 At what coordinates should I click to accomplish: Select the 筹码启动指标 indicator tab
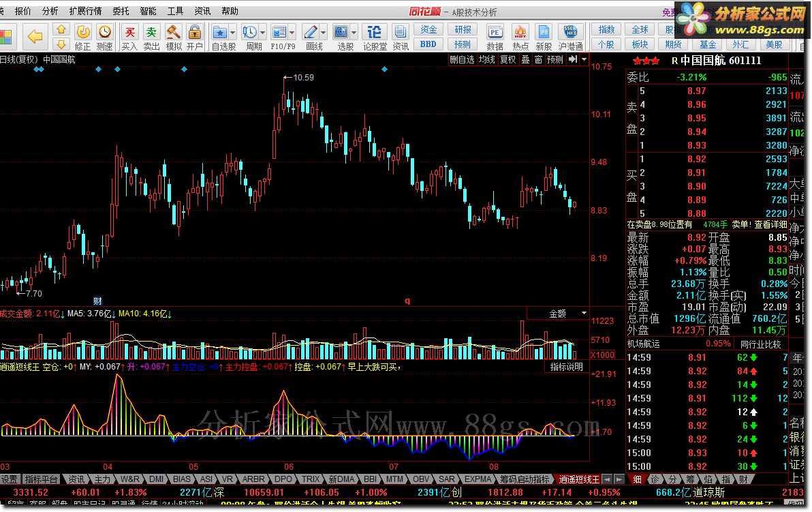(x=525, y=479)
